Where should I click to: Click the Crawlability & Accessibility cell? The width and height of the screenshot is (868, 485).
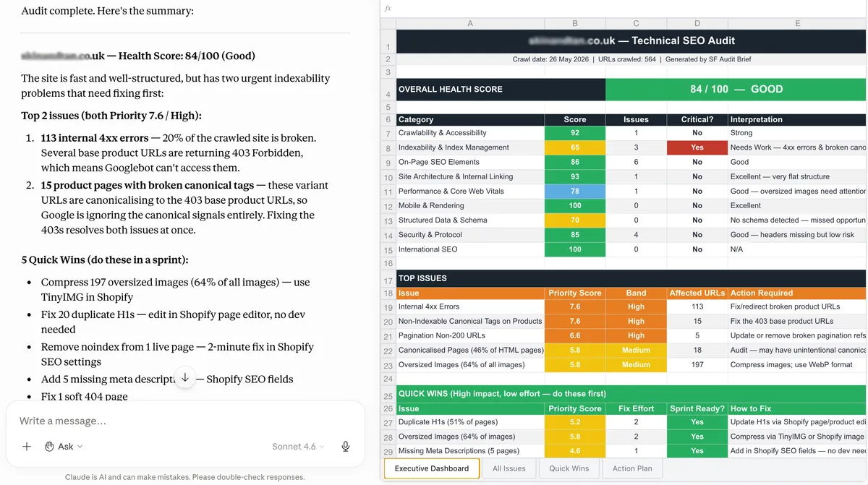pos(470,133)
